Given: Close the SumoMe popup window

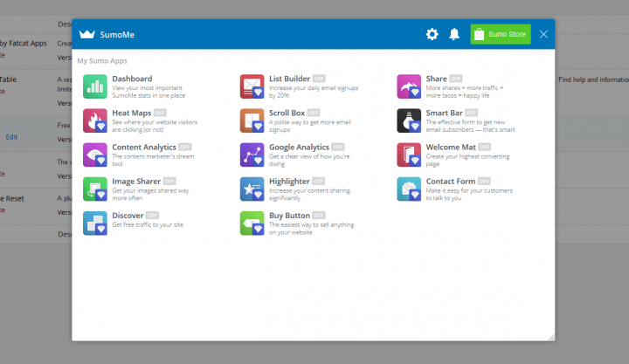Looking at the screenshot, I should (543, 34).
